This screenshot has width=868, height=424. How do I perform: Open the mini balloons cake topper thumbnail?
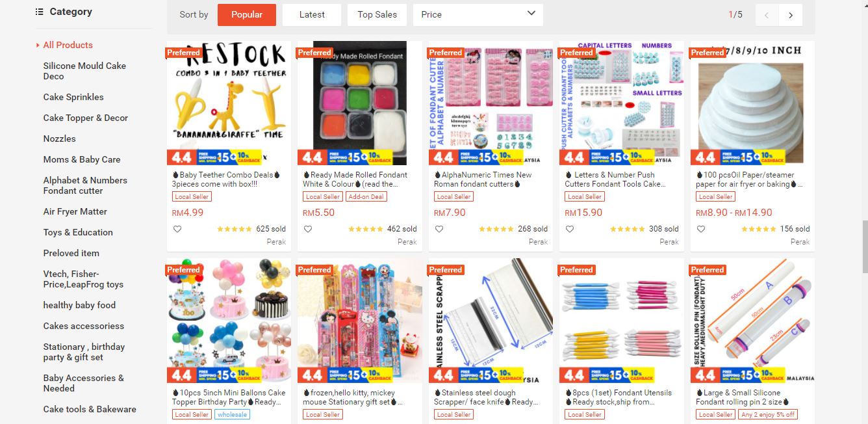(x=229, y=321)
